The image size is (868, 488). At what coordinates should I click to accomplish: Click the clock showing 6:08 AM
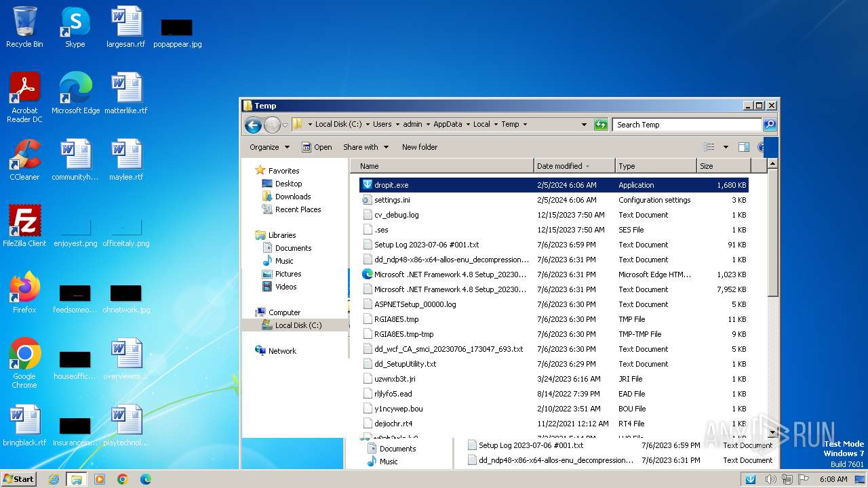point(833,479)
